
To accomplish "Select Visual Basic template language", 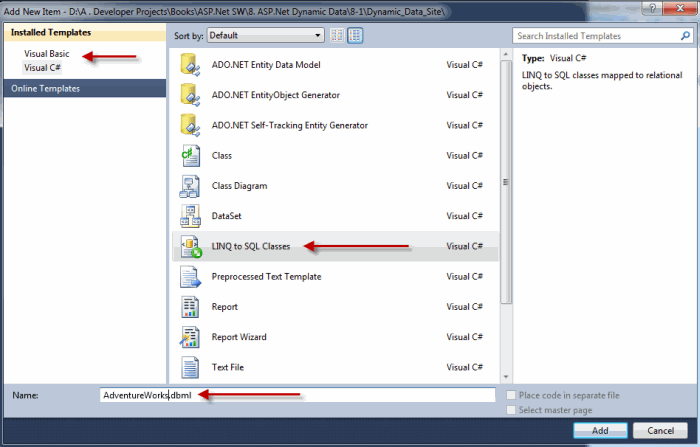I will 47,54.
